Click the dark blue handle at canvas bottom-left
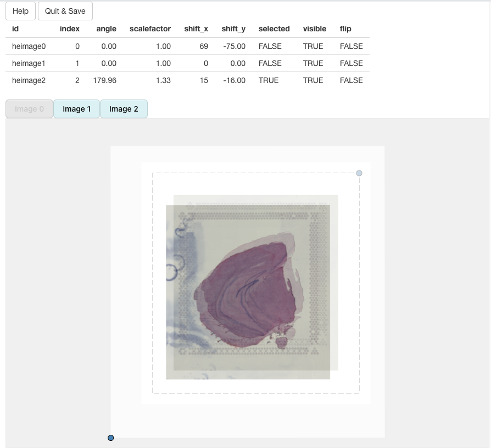The image size is (491, 448). (111, 438)
